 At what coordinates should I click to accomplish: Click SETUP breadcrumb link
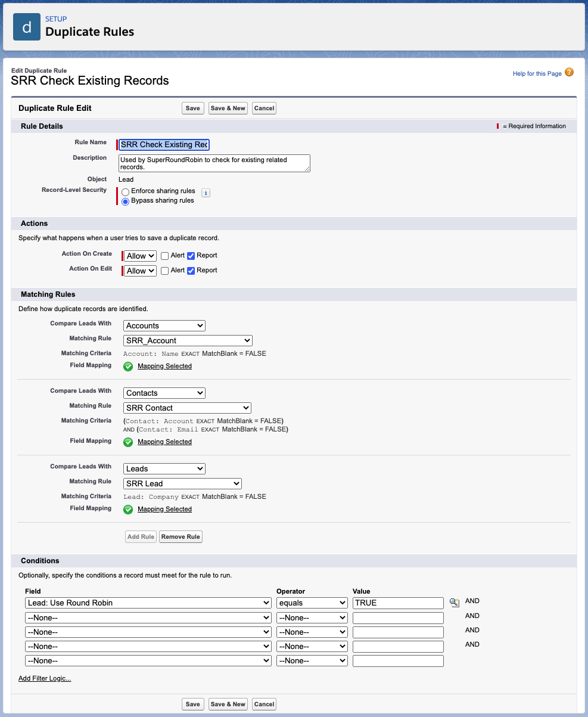click(56, 19)
